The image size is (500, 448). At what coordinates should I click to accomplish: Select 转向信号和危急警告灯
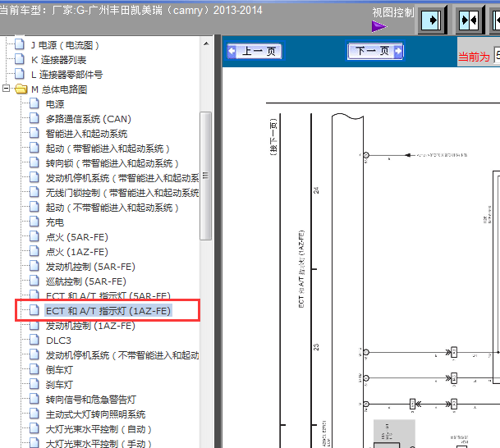click(91, 400)
